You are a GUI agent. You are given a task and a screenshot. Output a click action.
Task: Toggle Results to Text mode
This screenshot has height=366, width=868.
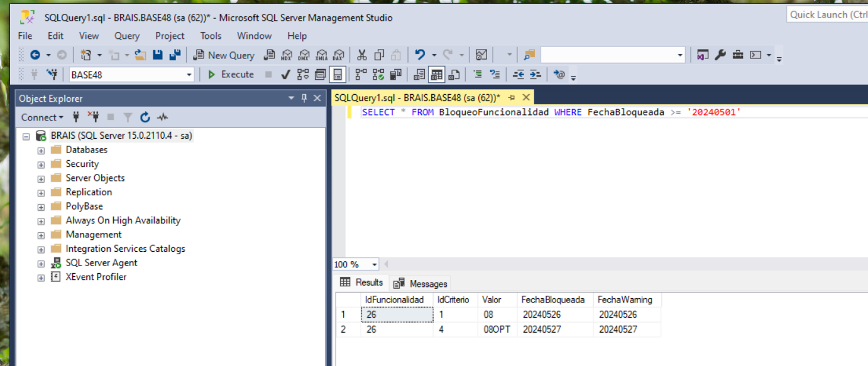pyautogui.click(x=419, y=74)
